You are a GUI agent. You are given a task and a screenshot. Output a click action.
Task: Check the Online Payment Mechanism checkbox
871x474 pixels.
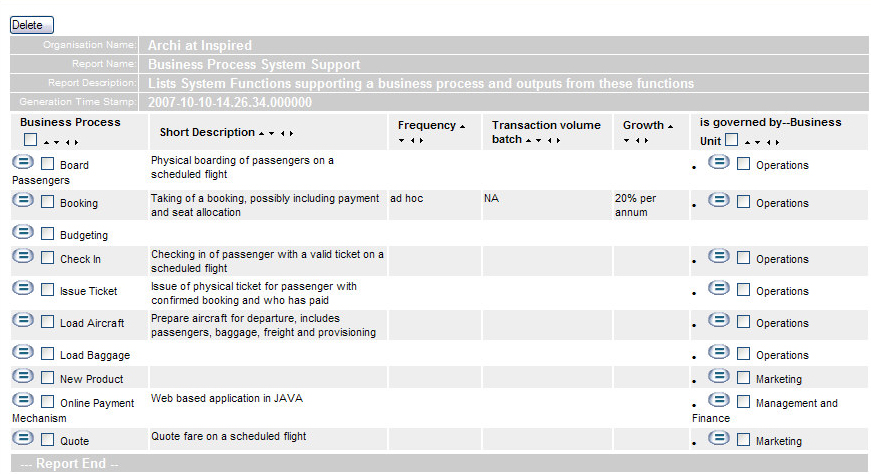pos(48,403)
